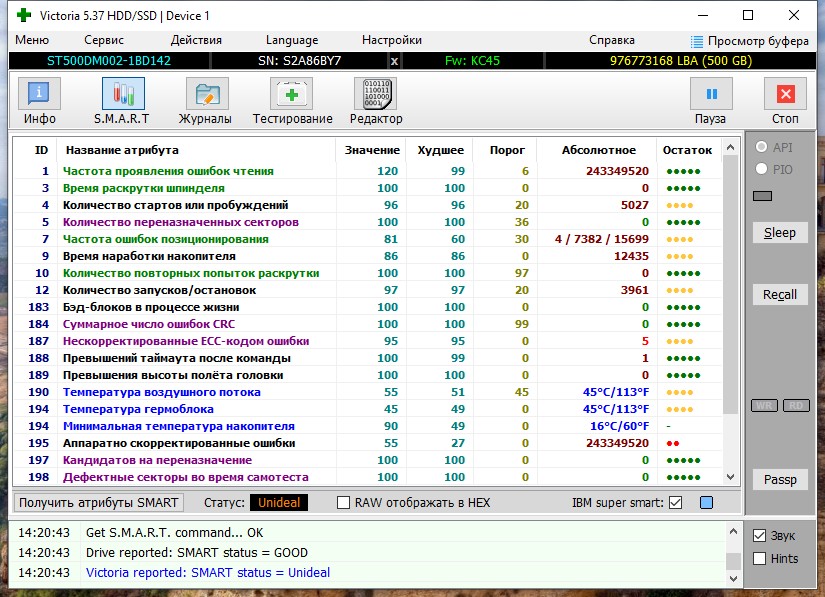Click the log panel scroll down arrow
825x597 pixels.
point(733,579)
